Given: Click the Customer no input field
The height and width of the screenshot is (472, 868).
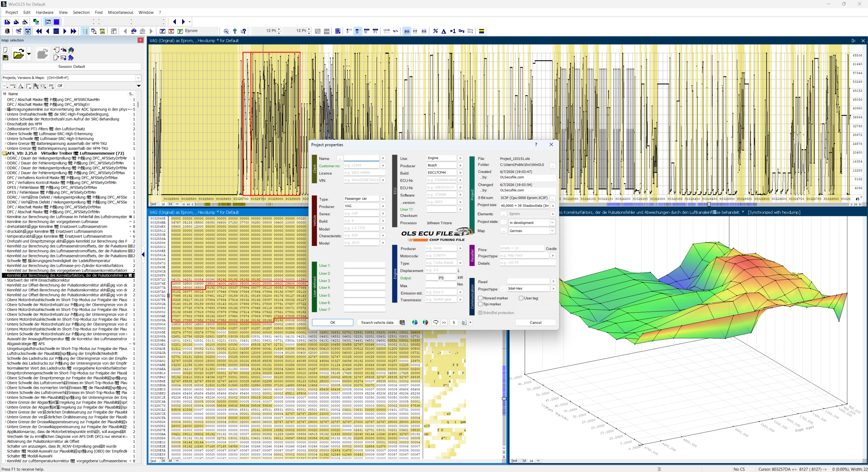Looking at the screenshot, I should [x=361, y=165].
